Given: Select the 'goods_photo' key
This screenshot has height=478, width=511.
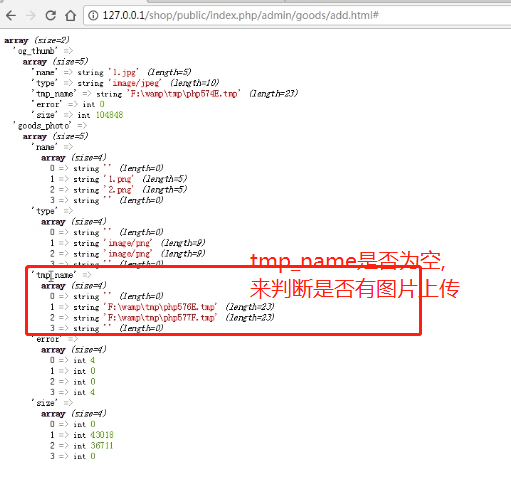Looking at the screenshot, I should 42,125.
